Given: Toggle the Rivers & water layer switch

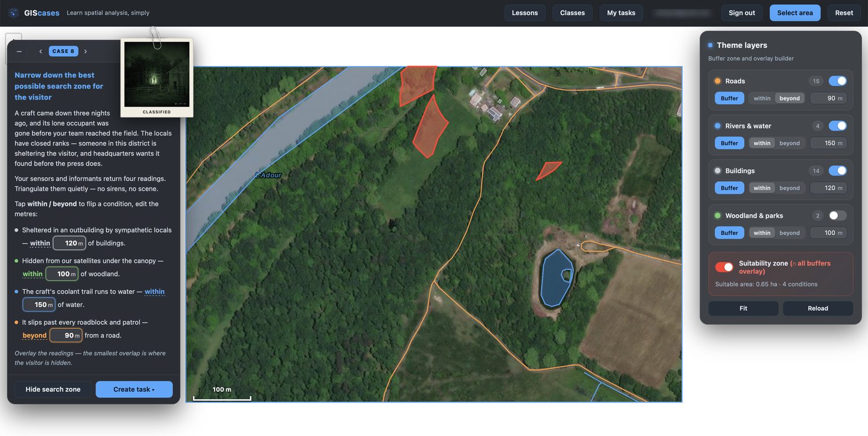Looking at the screenshot, I should [837, 126].
